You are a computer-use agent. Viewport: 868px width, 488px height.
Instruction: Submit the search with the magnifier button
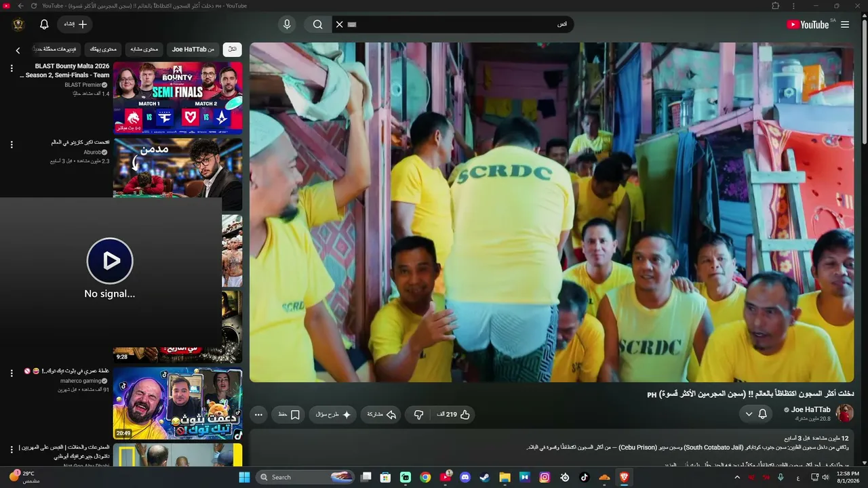[317, 24]
